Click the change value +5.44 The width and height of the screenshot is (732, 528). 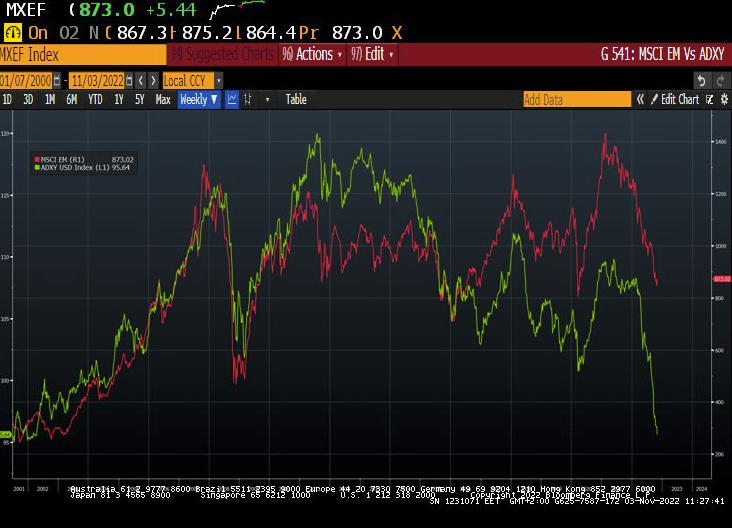[x=171, y=9]
